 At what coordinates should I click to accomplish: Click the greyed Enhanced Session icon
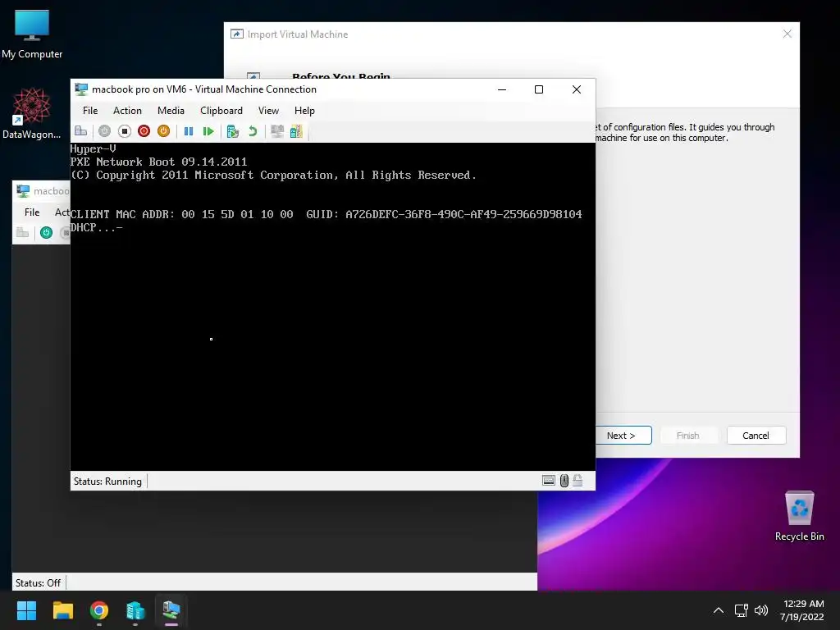click(277, 131)
